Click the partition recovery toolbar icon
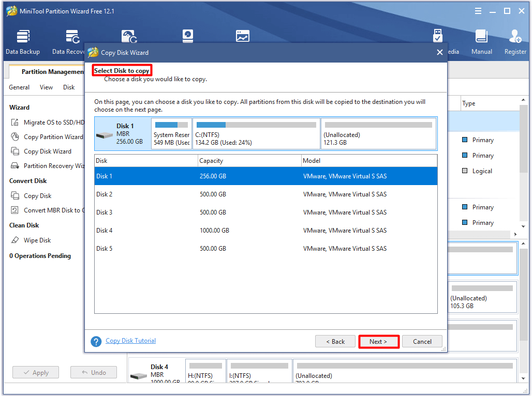The image size is (532, 396). (129, 36)
